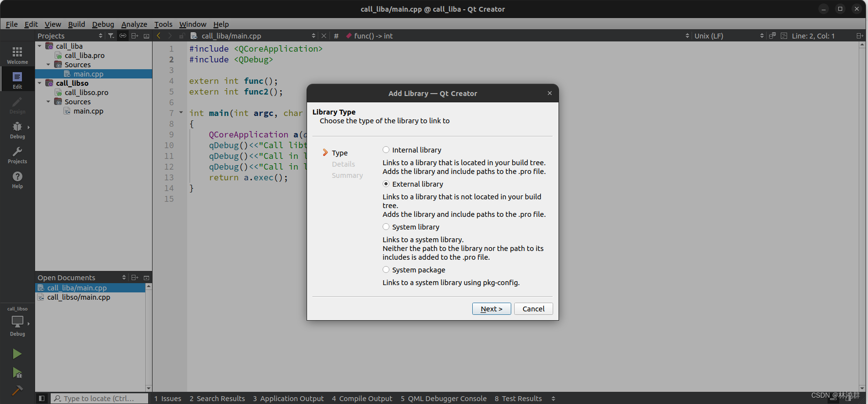Open the func() symbol dropdown
Viewport: 868px width, 404px height.
pyautogui.click(x=687, y=36)
